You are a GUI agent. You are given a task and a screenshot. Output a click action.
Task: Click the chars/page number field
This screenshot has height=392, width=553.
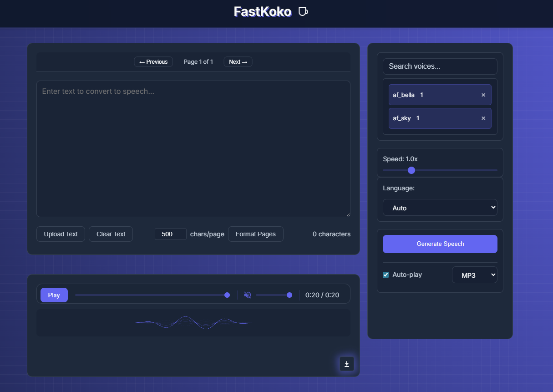(171, 234)
